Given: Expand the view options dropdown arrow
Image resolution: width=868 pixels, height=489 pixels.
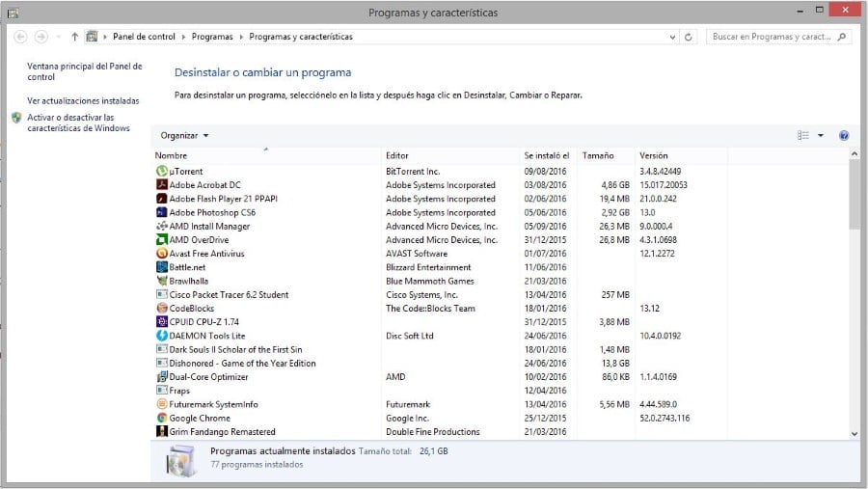Looking at the screenshot, I should point(821,136).
